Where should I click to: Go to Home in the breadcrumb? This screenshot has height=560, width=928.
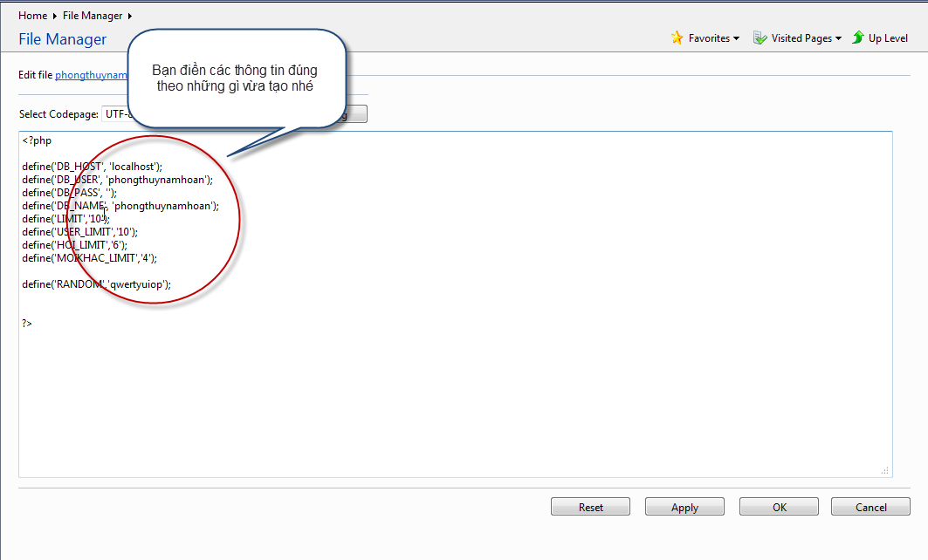point(32,16)
